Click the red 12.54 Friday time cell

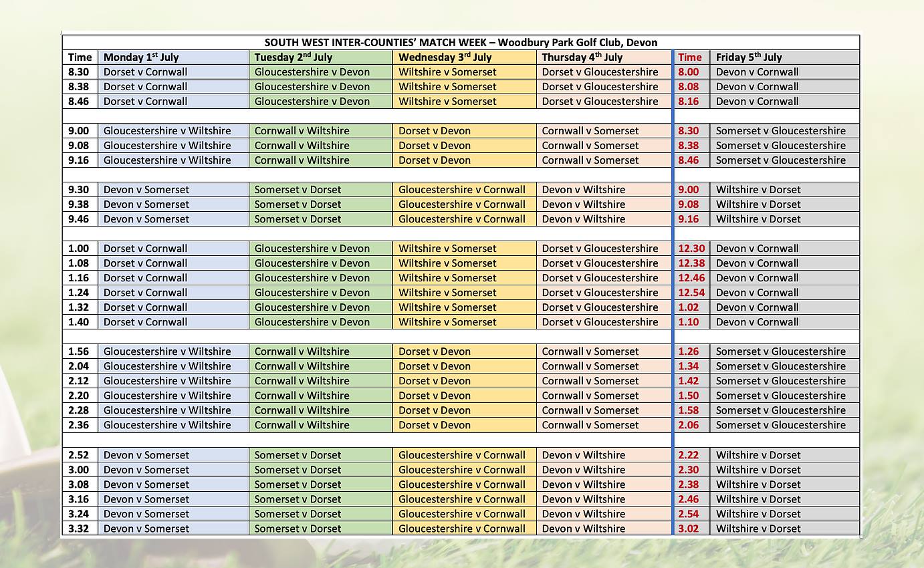pos(692,292)
